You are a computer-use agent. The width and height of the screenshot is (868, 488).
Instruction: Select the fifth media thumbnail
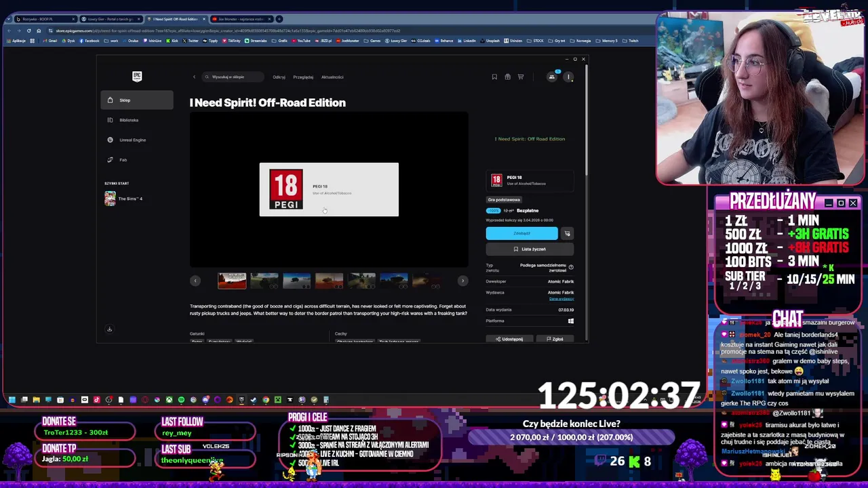[362, 281]
